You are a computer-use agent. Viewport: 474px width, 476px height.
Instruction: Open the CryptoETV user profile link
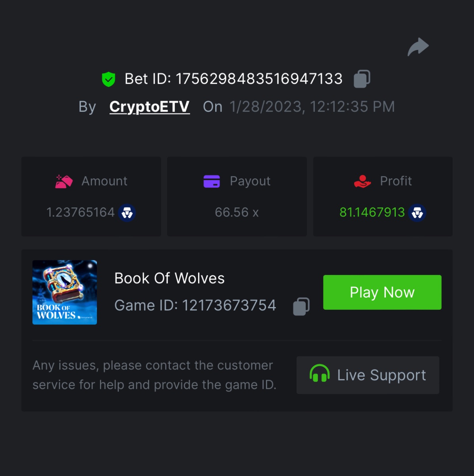click(x=150, y=106)
